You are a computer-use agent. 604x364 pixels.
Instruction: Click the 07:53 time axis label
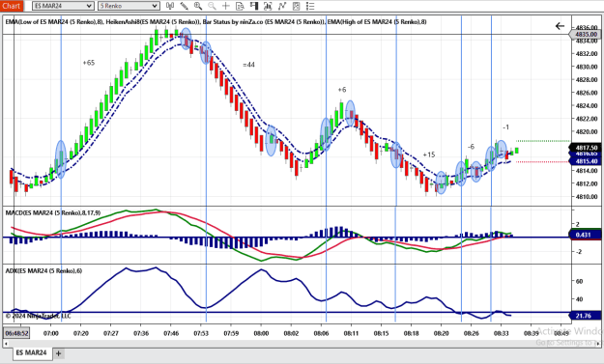click(x=201, y=333)
